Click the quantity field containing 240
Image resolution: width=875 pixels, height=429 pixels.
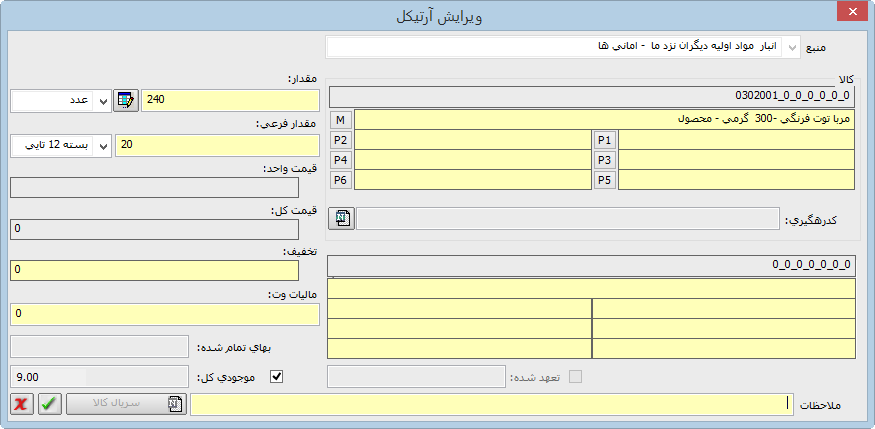point(230,101)
